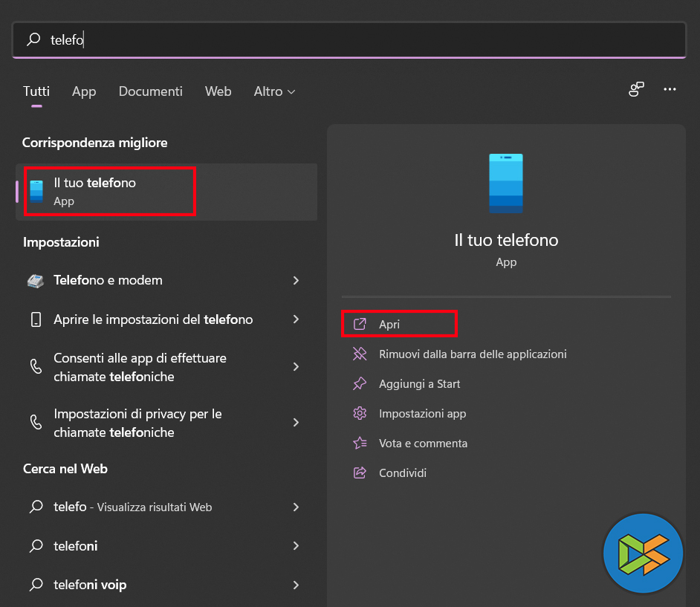The width and height of the screenshot is (700, 607).
Task: Click the pin icon beside Aggiungi a Start
Action: click(x=360, y=384)
